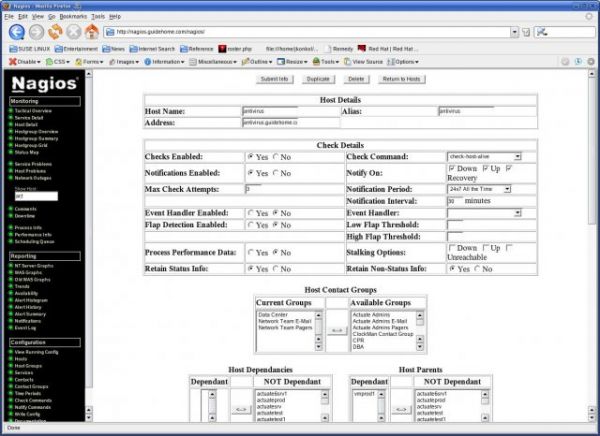The height and width of the screenshot is (436, 600).
Task: Click the Submit Info button
Action: 275,78
